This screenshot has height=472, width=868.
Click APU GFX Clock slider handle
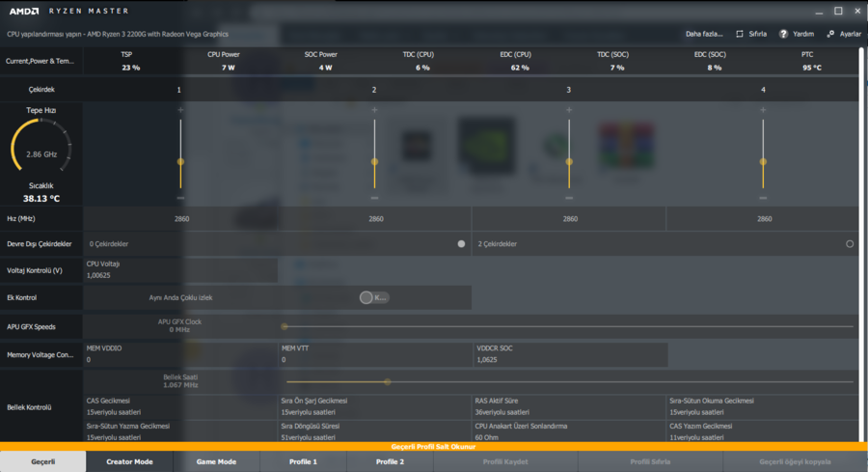pos(285,327)
